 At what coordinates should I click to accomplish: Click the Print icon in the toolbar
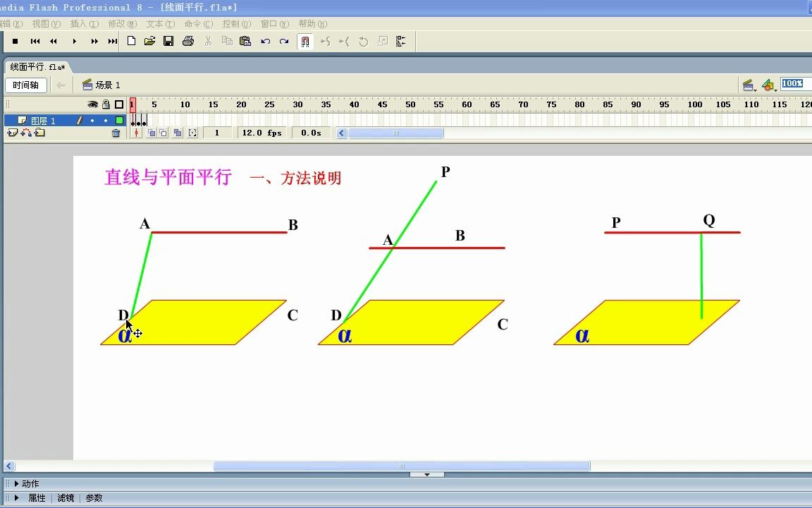pyautogui.click(x=187, y=41)
